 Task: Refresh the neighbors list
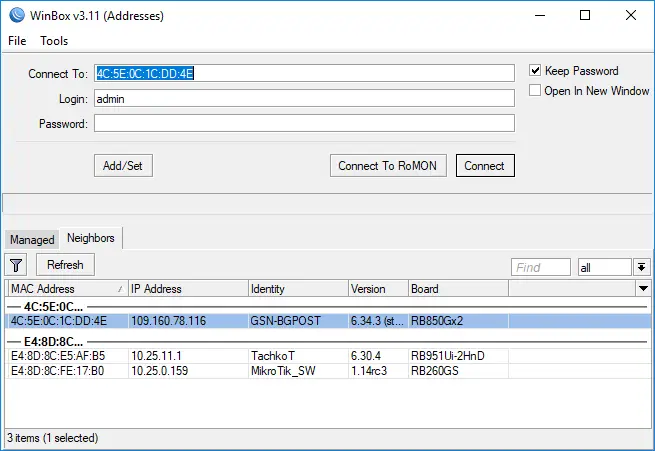(65, 265)
